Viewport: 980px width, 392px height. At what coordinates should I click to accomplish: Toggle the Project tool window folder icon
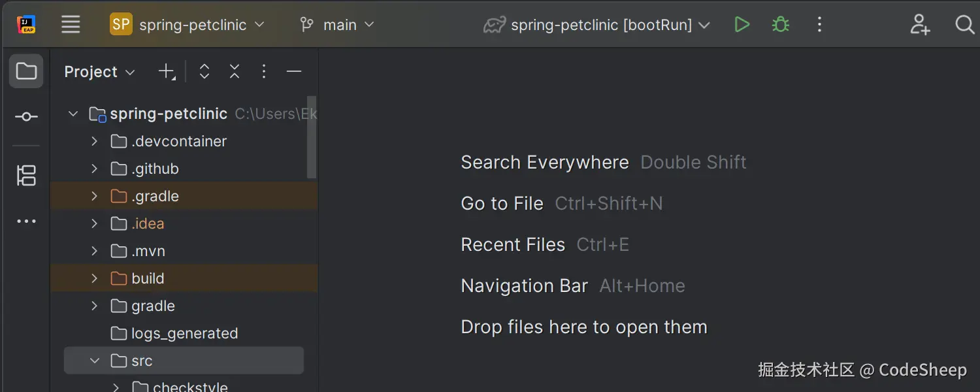(26, 71)
